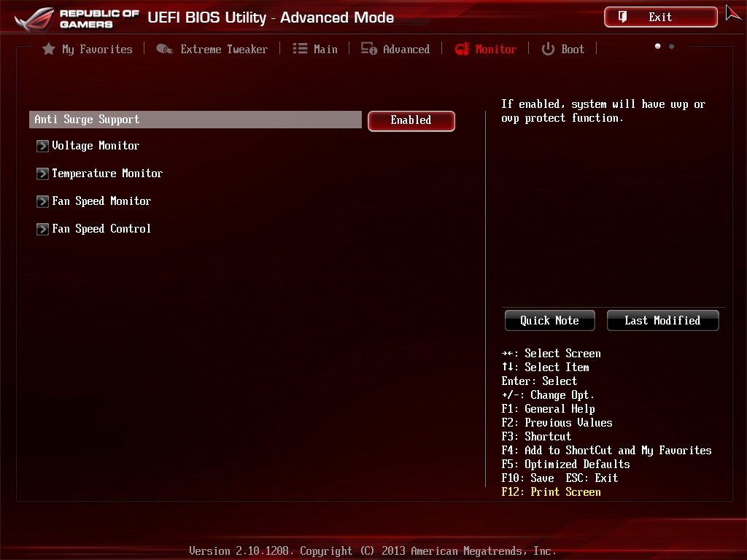Click the F12 Print Screen option
The height and width of the screenshot is (560, 747).
551,491
